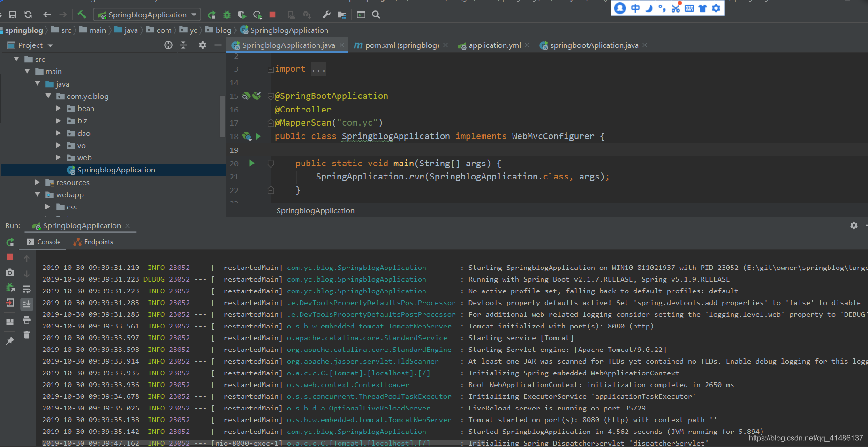The height and width of the screenshot is (447, 868).
Task: Click the Spring bean gutter icon on line 15
Action: click(246, 96)
